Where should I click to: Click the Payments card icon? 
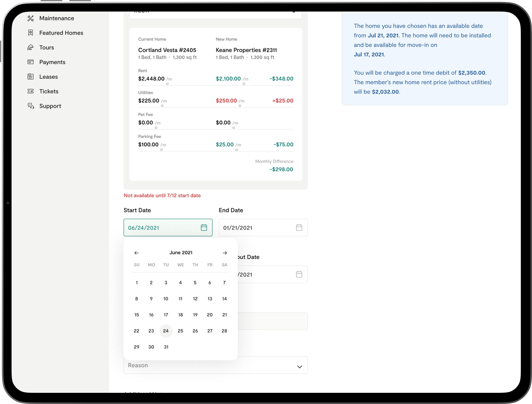pos(31,62)
